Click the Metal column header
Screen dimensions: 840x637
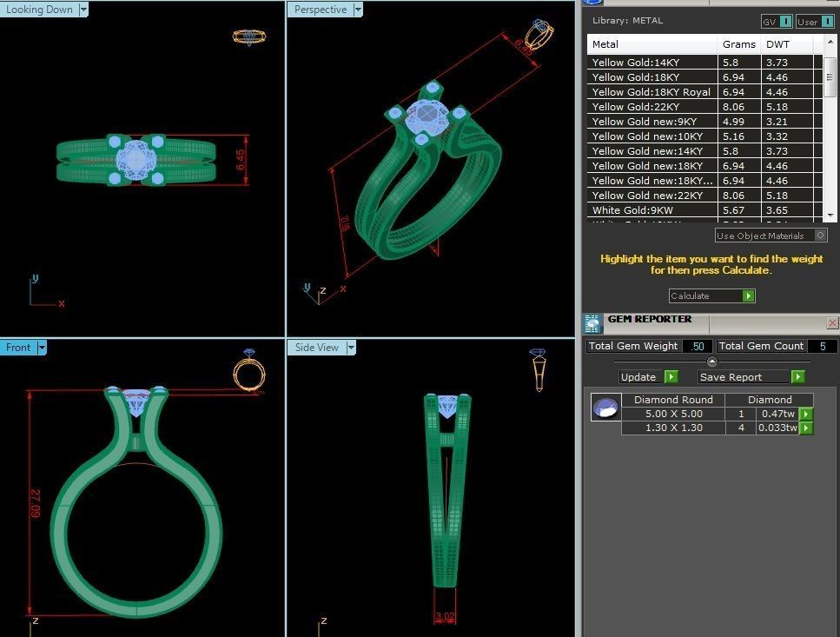[652, 44]
